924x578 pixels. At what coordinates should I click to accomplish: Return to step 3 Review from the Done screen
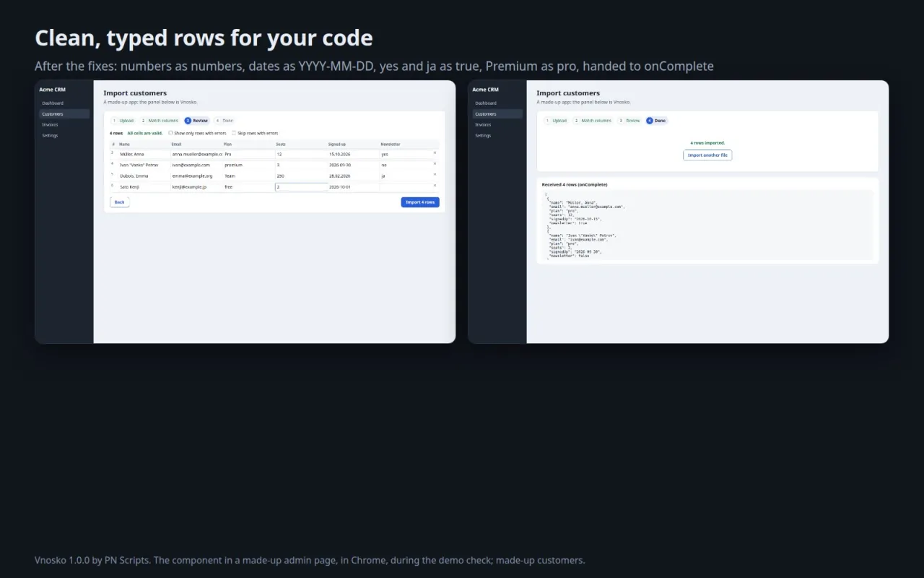(x=629, y=121)
